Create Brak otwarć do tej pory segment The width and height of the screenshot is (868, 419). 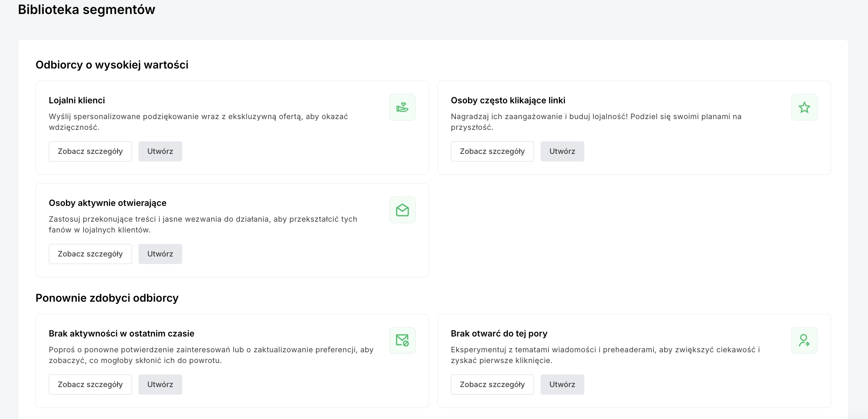(562, 385)
